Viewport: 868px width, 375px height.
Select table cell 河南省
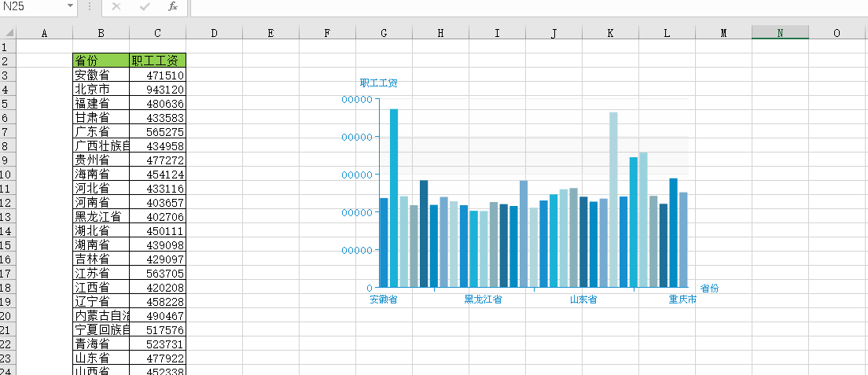coord(101,202)
